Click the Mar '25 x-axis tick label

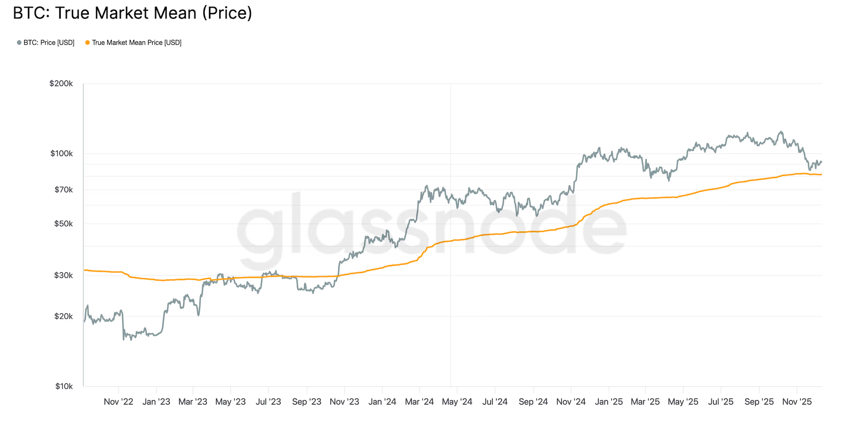tap(645, 402)
